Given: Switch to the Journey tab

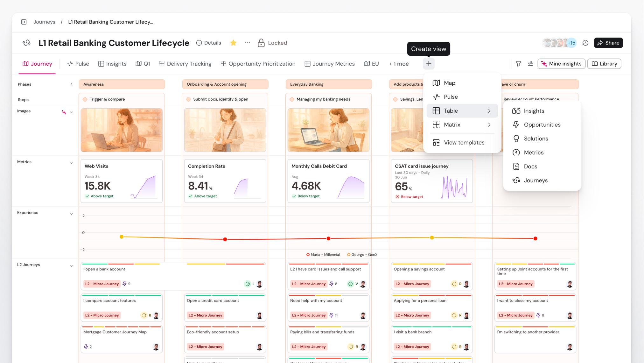Looking at the screenshot, I should pyautogui.click(x=37, y=64).
